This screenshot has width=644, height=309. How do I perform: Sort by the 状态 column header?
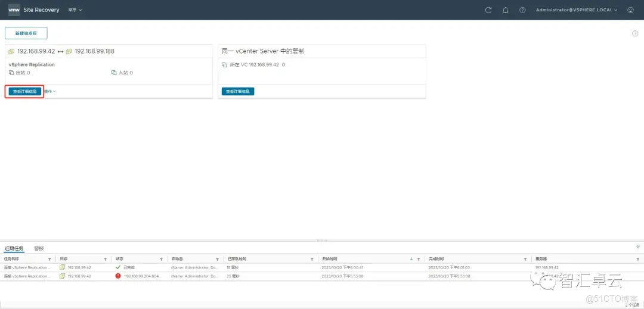119,260
